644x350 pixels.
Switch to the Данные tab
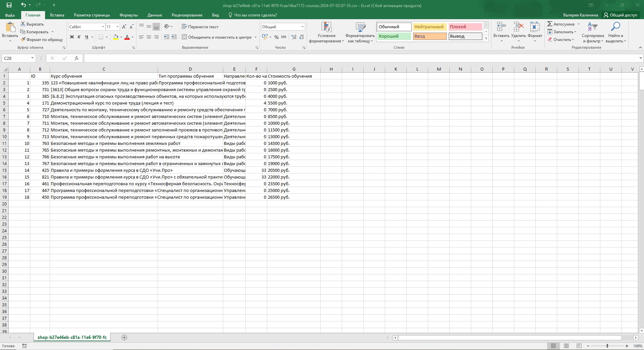(x=155, y=15)
